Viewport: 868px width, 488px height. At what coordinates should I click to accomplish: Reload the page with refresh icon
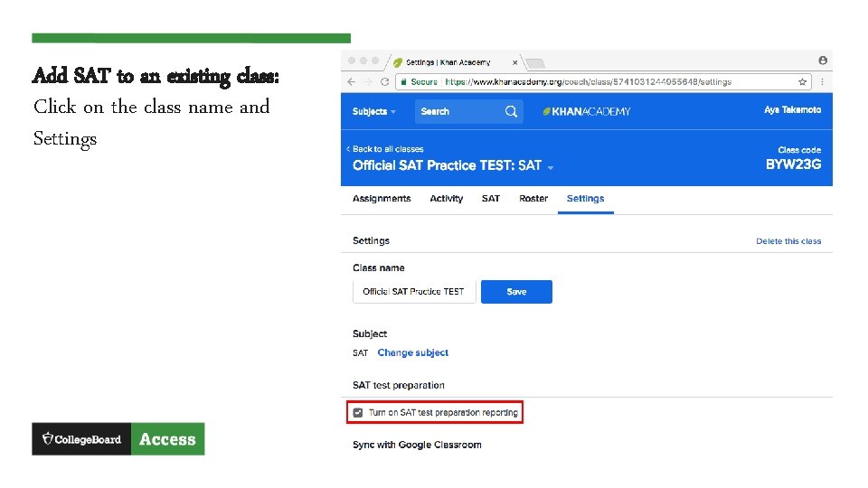(385, 82)
